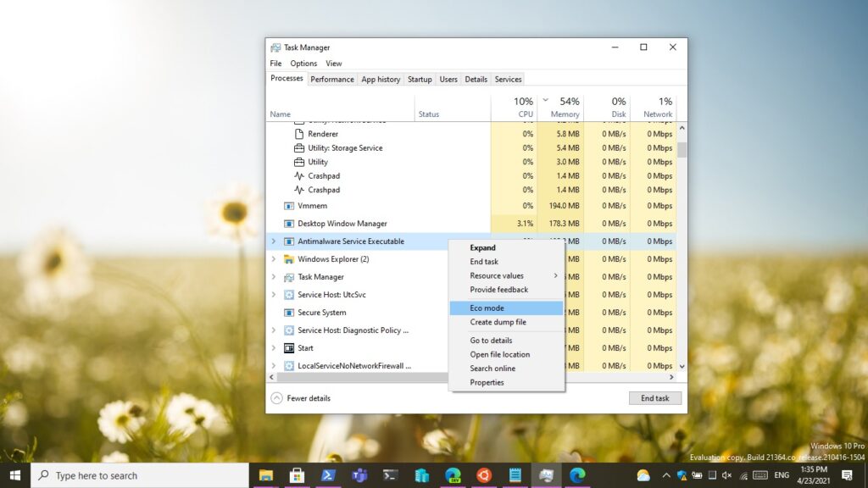The width and height of the screenshot is (868, 488).
Task: Expand Service Host: Diagnostic Policy entry
Action: [273, 330]
